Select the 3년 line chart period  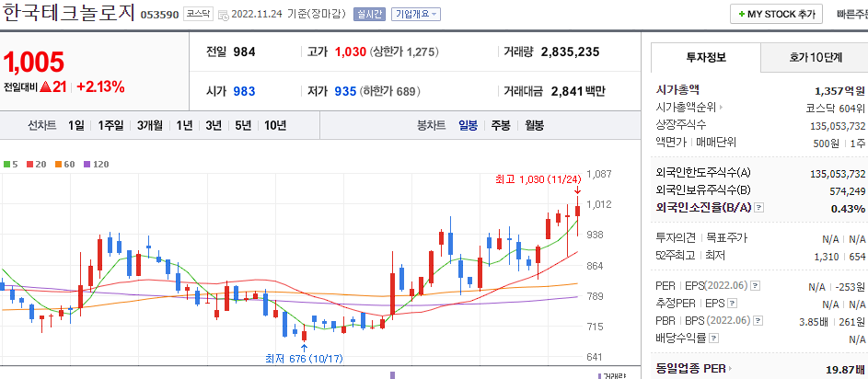(x=214, y=125)
